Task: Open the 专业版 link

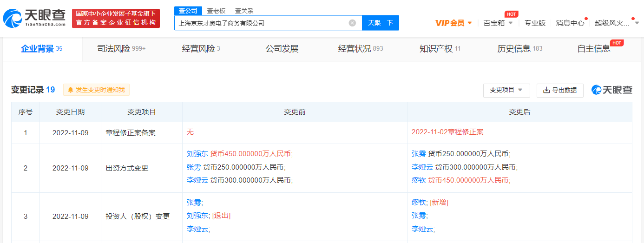Action: click(x=535, y=23)
